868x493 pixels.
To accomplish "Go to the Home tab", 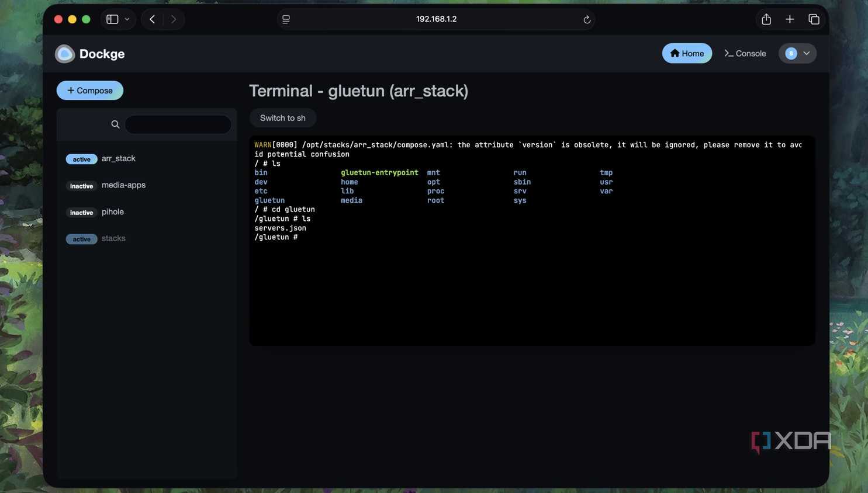I will click(x=687, y=53).
